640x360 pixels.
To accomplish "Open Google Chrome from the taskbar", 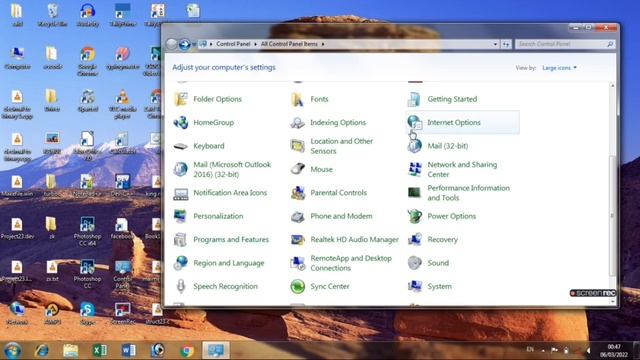I will pos(187,350).
